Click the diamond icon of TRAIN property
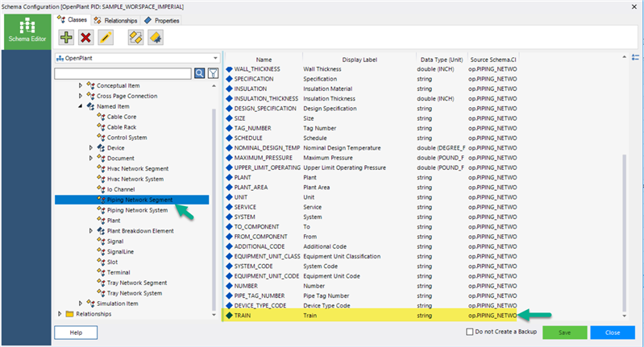 [x=229, y=316]
